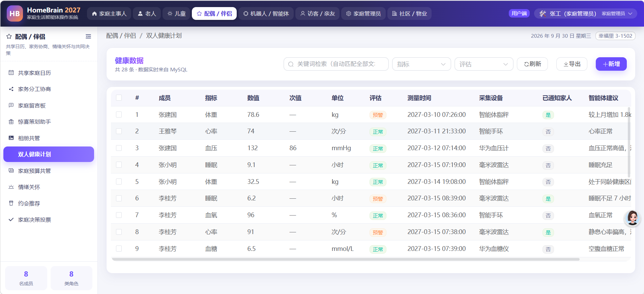Open 相册共管 picture icon in sidebar
Viewport: 644px width, 294px height.
11,138
